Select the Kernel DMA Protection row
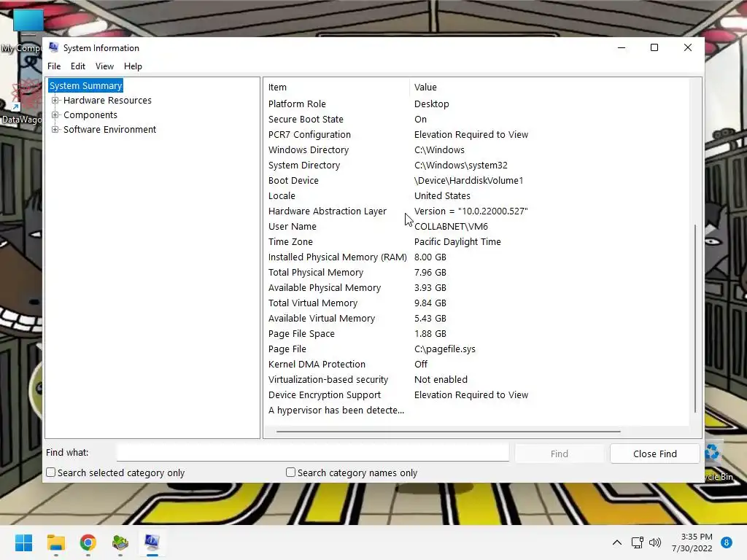Image resolution: width=747 pixels, height=560 pixels. [476, 365]
